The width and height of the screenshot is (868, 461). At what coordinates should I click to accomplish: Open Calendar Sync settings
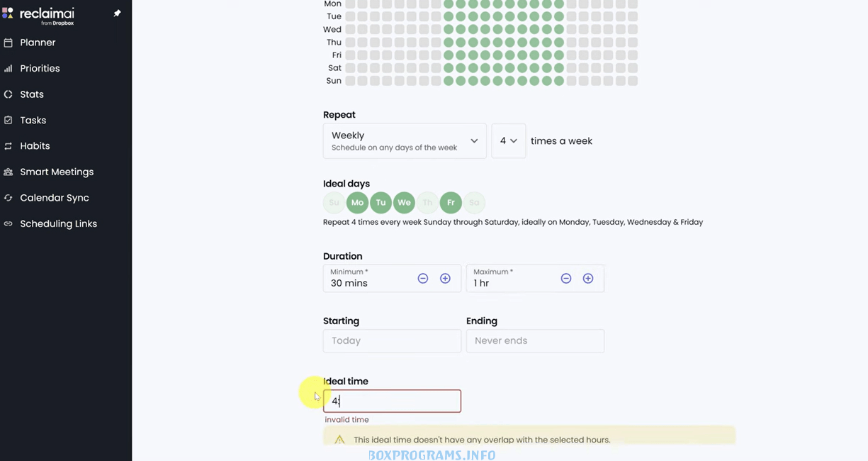[54, 198]
